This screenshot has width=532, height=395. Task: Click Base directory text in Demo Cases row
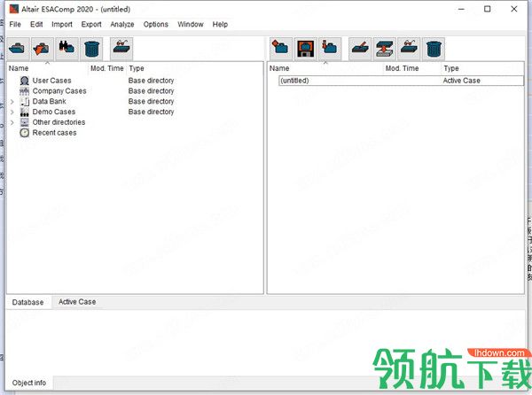tap(151, 112)
